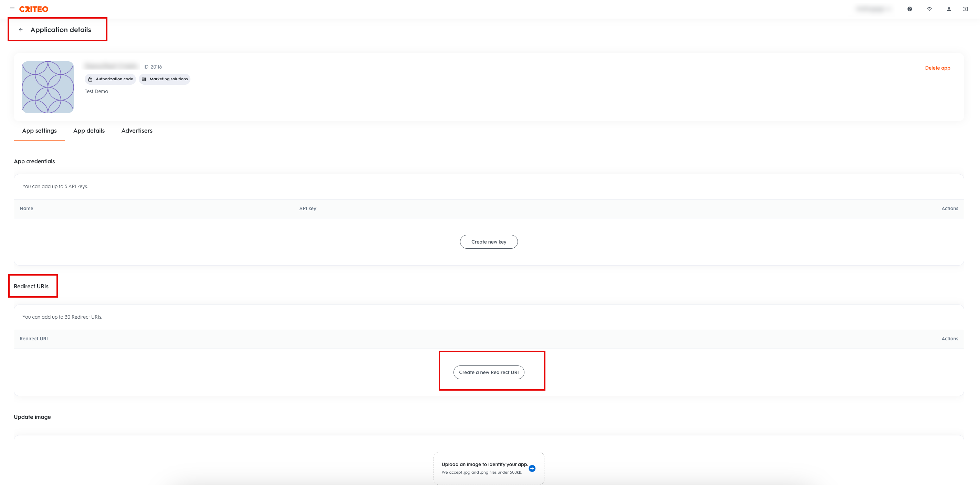Viewport: 980px width, 485px height.
Task: Open the Advertisers tab
Action: pos(137,131)
